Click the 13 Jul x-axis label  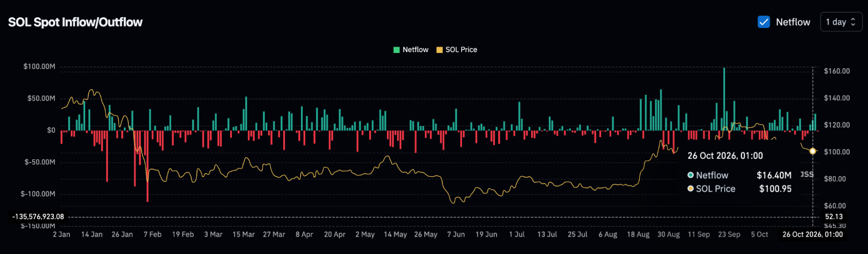click(547, 234)
